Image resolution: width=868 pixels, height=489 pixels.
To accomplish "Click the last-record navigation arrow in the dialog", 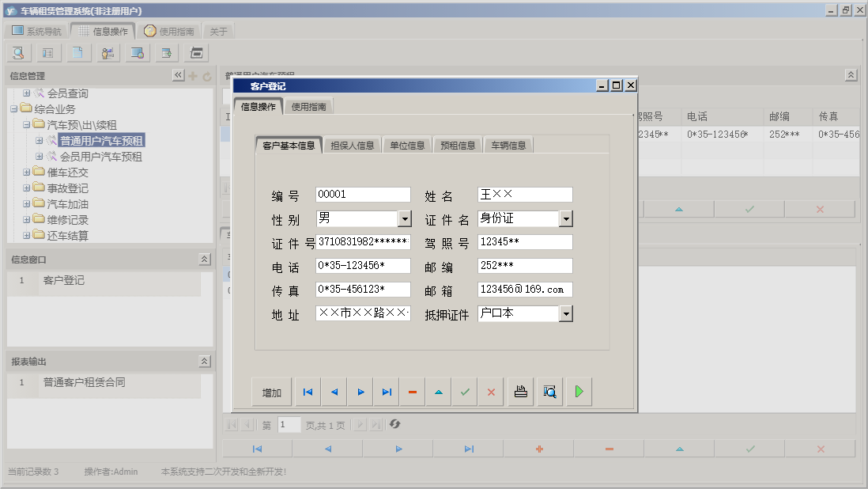I will coord(387,391).
